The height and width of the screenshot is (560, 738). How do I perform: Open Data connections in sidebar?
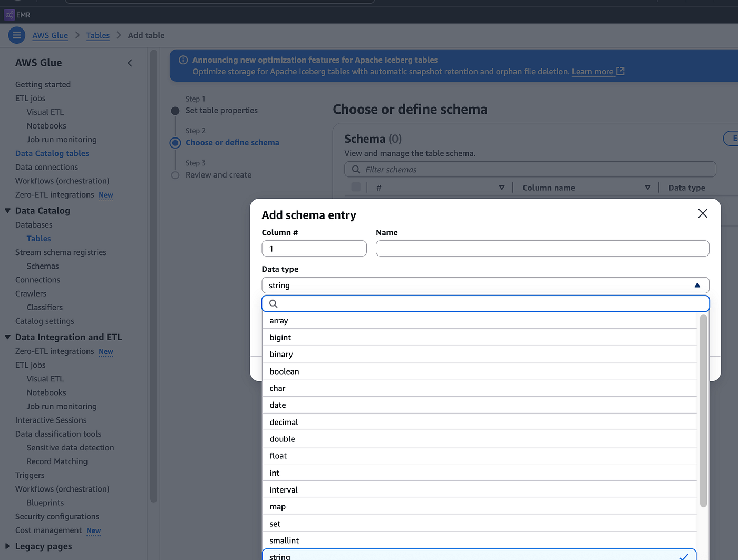pyautogui.click(x=46, y=167)
